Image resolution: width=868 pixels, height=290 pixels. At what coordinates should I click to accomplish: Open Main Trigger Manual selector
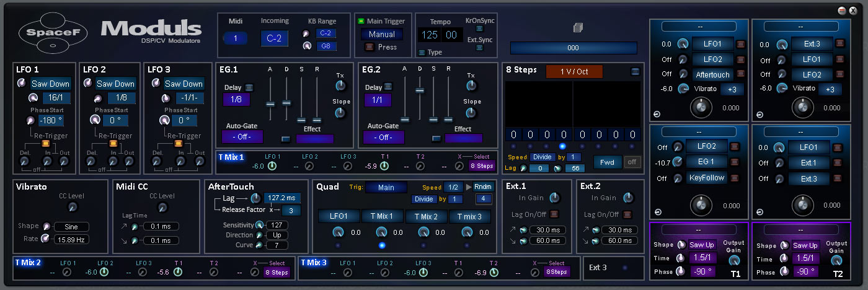[381, 34]
